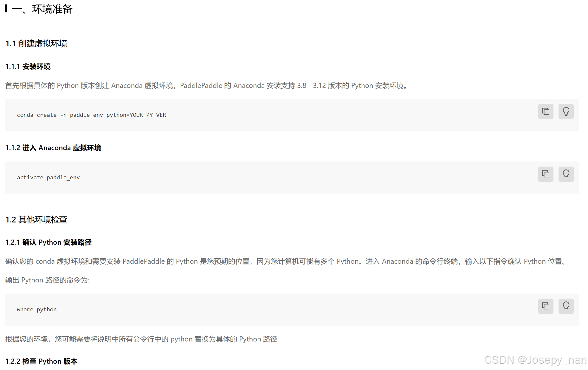Click the heading 1.1.2 进入 Anaconda 虚拟环境

53,148
